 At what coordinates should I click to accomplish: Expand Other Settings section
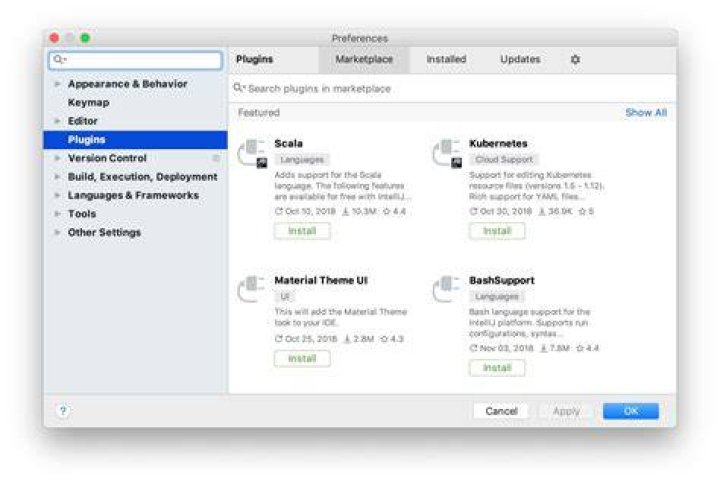[x=57, y=232]
